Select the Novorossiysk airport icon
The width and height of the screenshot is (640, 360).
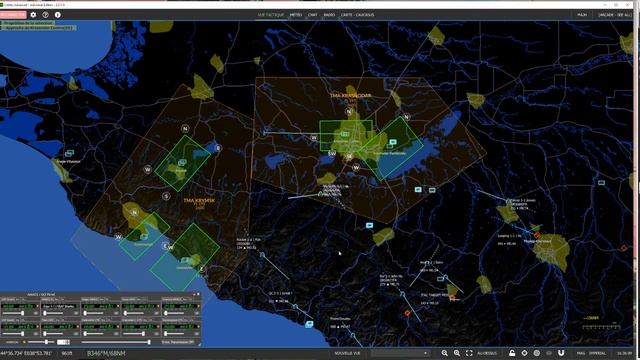click(x=144, y=237)
